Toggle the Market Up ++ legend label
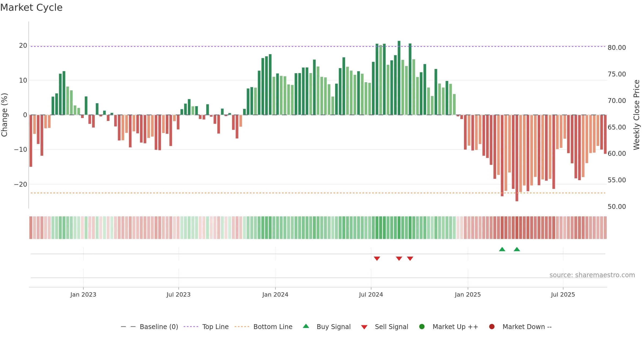The width and height of the screenshot is (644, 362). 455,327
